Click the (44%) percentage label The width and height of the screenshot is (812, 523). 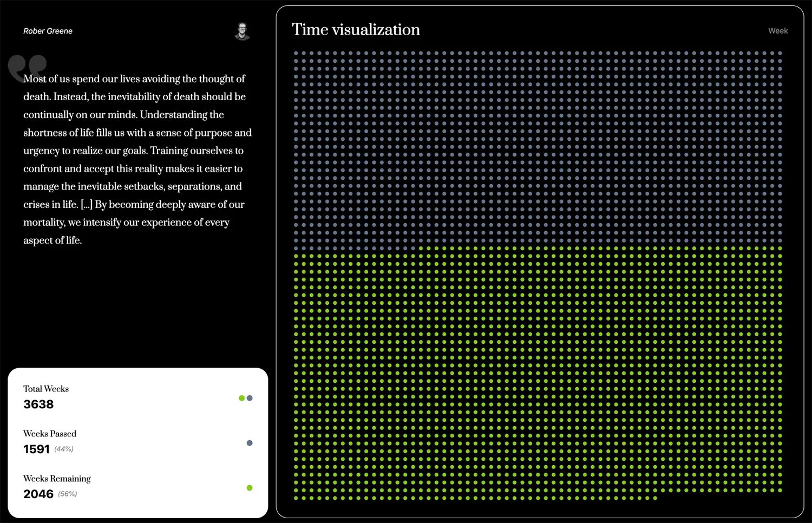64,449
